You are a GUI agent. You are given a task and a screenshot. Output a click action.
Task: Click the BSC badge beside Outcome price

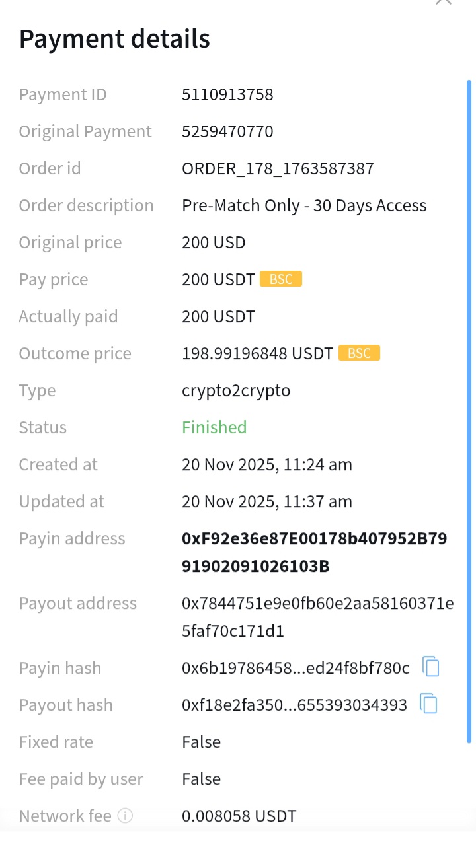click(x=359, y=353)
